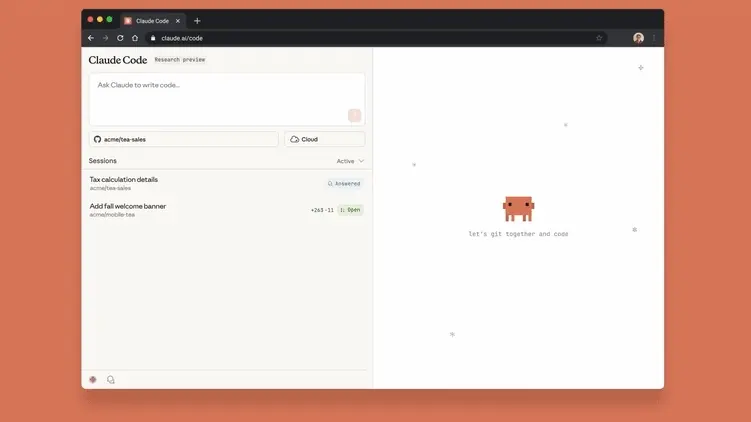Open the user profile avatar in browser toolbar
Viewport: 751px width, 422px height.
638,38
